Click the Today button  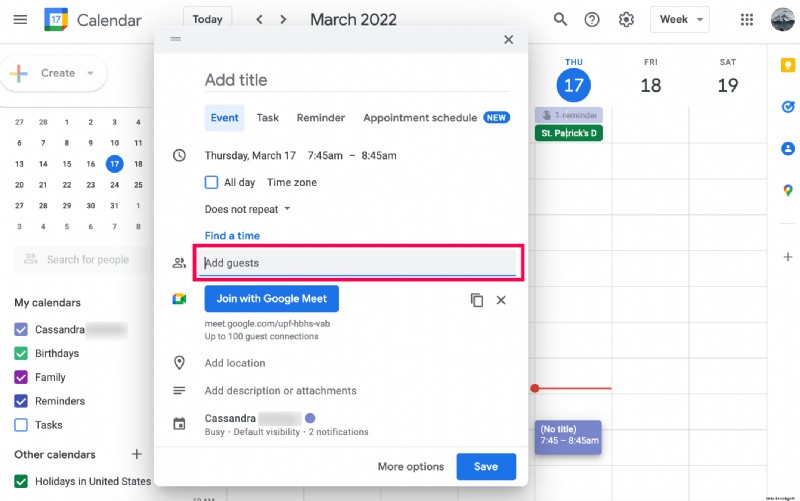pos(207,19)
